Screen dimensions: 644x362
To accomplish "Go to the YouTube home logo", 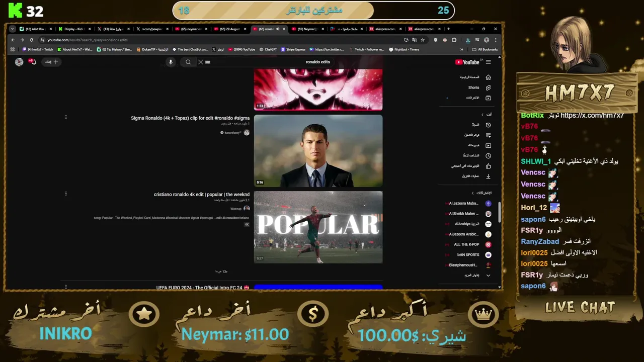I will pyautogui.click(x=467, y=62).
